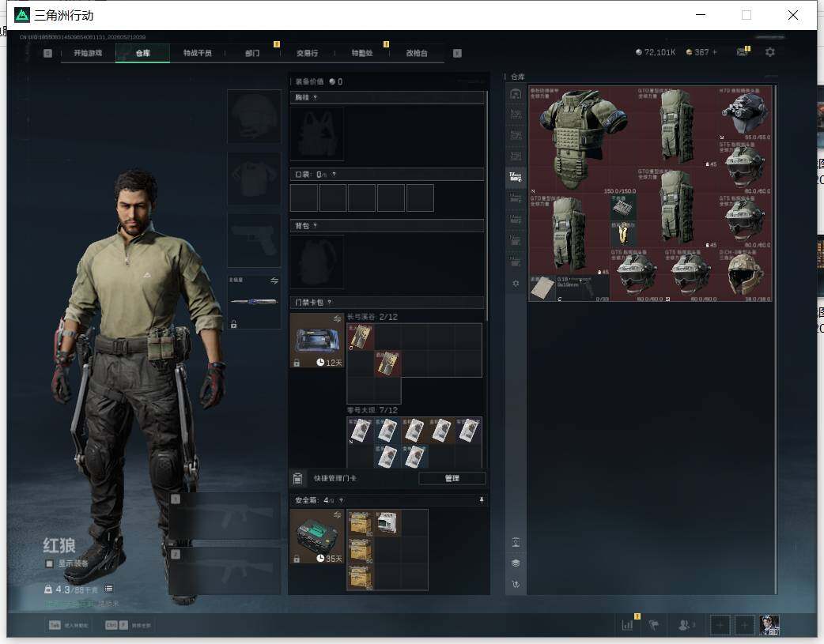Click swap arrows on the safe box
The image size is (824, 644).
point(338,514)
